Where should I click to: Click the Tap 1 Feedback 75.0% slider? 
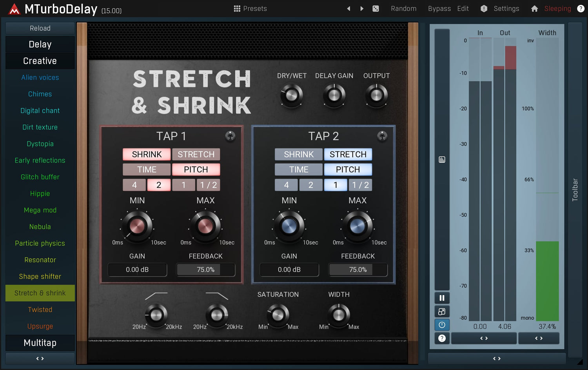click(x=206, y=270)
